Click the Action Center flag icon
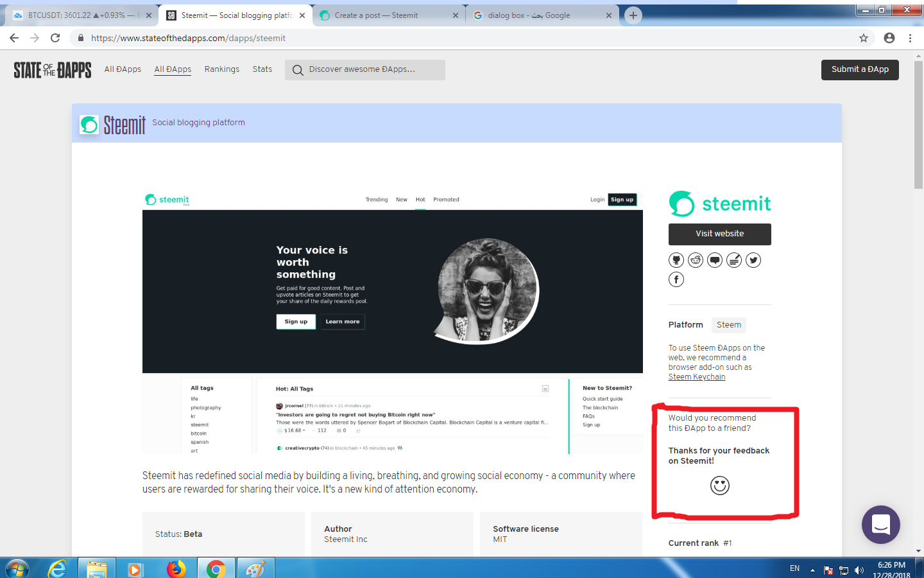 828,570
